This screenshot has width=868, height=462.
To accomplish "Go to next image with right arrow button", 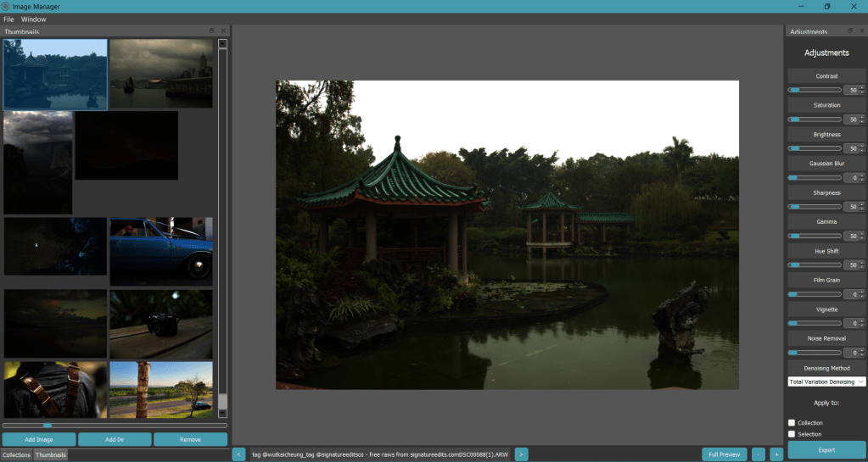I will click(521, 454).
